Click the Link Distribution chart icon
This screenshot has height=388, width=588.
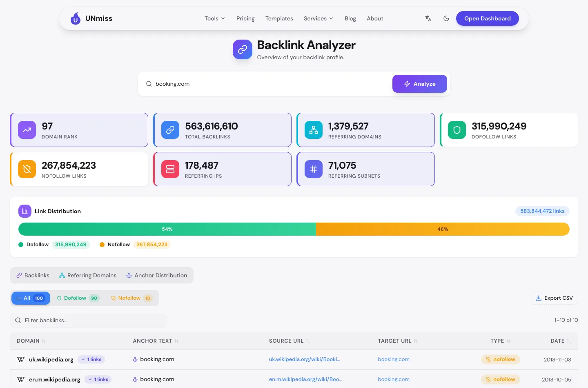25,211
